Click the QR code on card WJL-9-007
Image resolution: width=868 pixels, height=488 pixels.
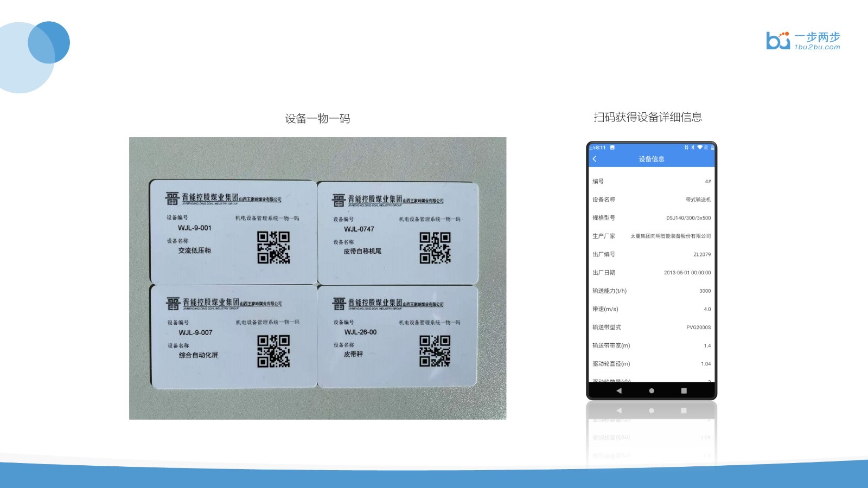click(x=273, y=351)
